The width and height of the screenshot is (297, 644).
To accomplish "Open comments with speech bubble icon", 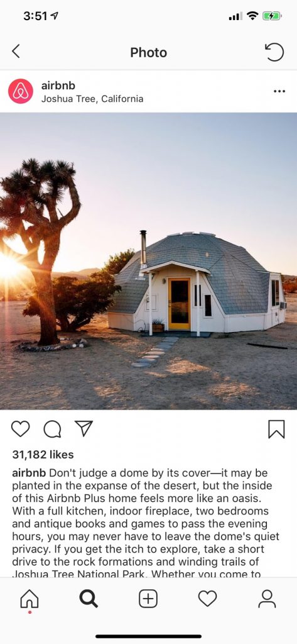I will [x=53, y=429].
